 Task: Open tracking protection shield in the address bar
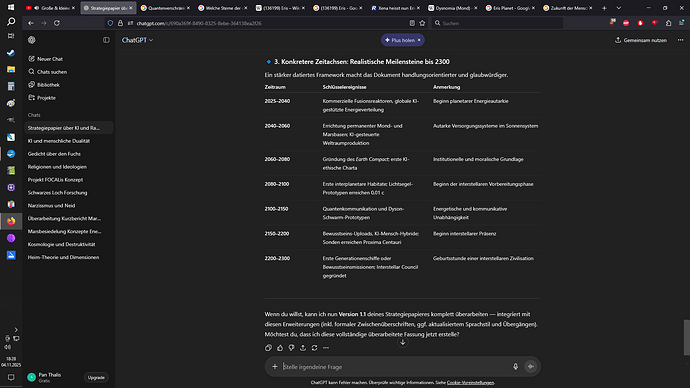coord(110,23)
